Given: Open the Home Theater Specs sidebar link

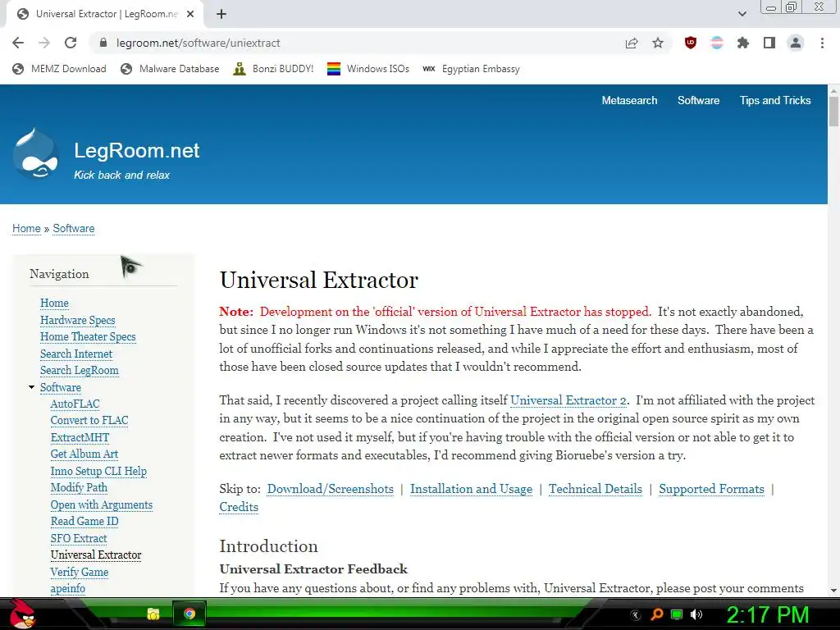Looking at the screenshot, I should tap(88, 336).
